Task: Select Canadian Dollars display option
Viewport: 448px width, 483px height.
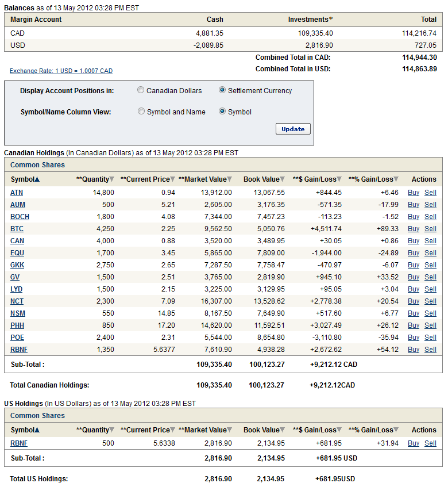Action: click(x=141, y=90)
